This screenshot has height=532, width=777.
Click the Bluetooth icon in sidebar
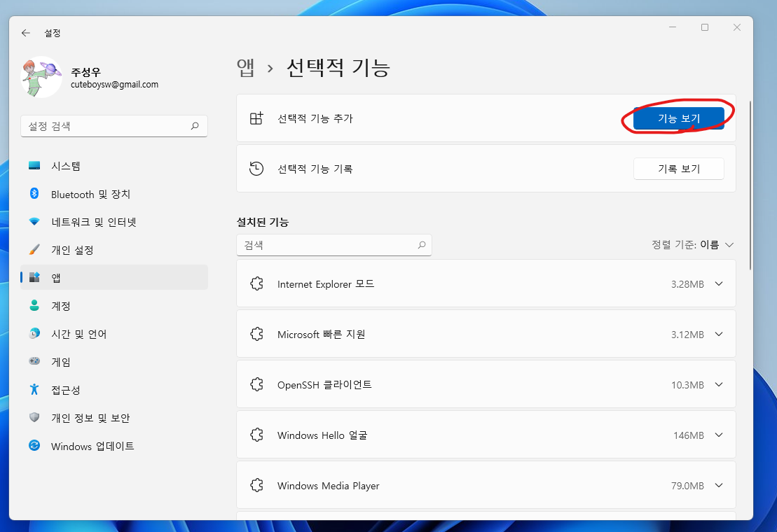click(x=34, y=193)
